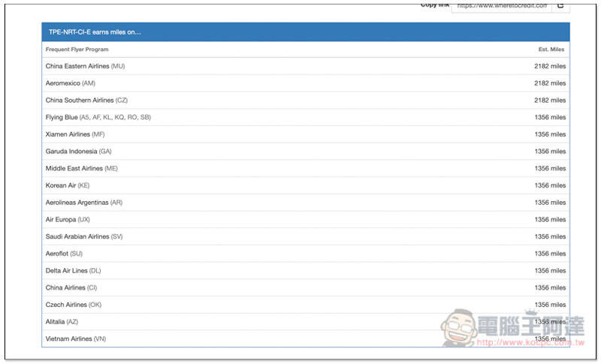Click the Frequent Flyer Program column header
Viewport: 601px width, 364px height.
[x=77, y=50]
